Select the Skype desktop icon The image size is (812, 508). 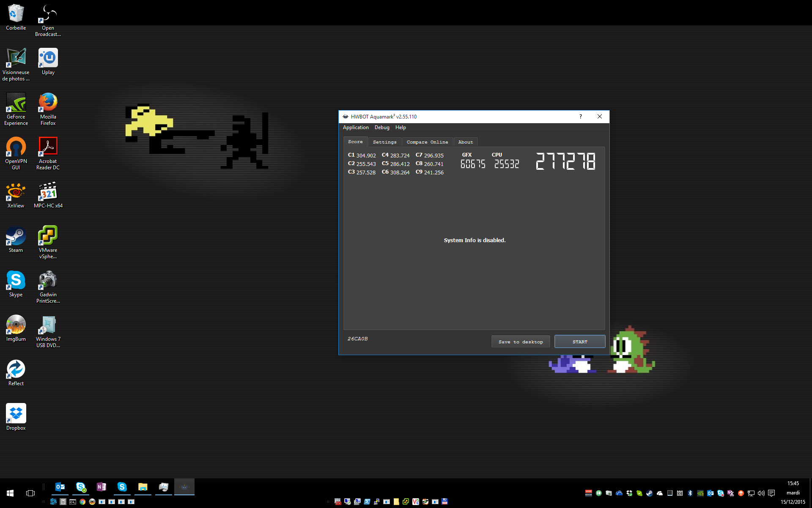pyautogui.click(x=16, y=284)
